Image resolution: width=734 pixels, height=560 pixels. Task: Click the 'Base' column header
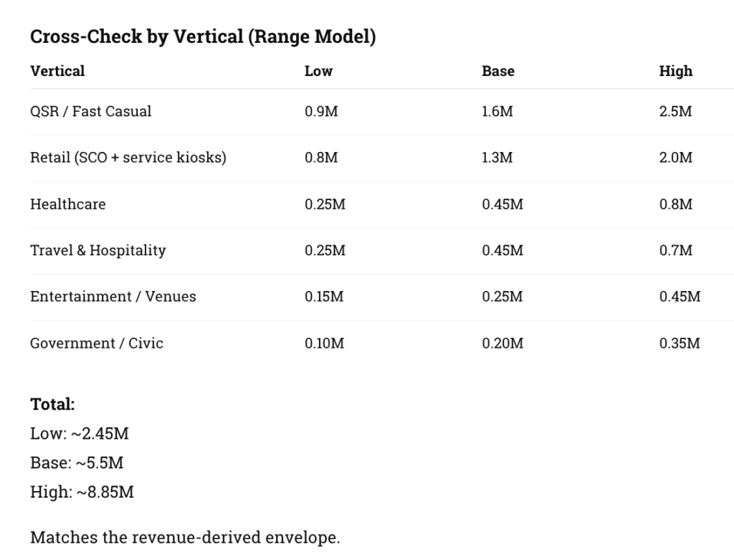[498, 71]
